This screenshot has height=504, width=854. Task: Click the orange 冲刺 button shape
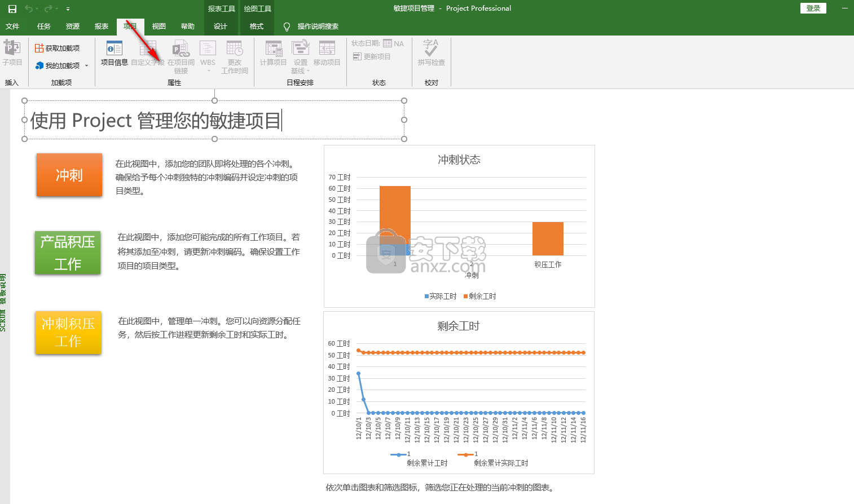click(69, 175)
